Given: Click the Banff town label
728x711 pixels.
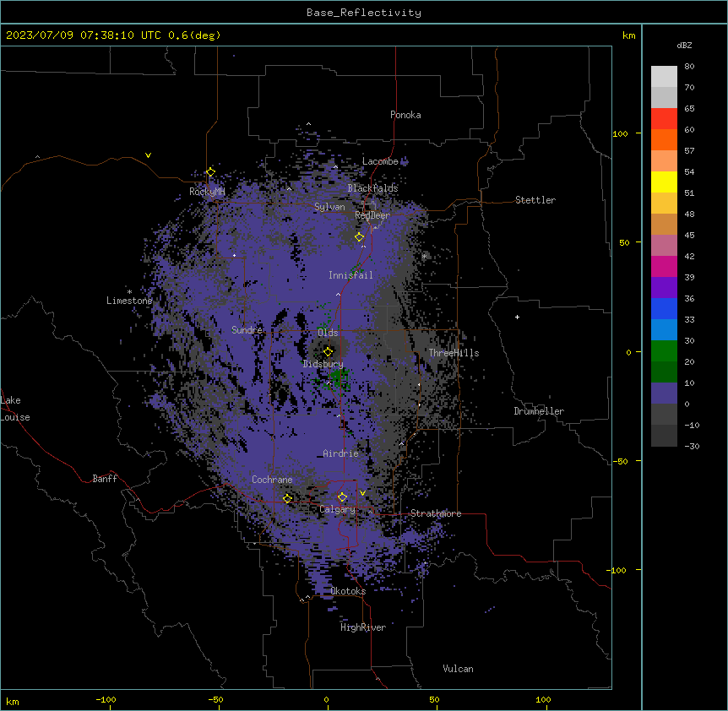Looking at the screenshot, I should pyautogui.click(x=105, y=479).
